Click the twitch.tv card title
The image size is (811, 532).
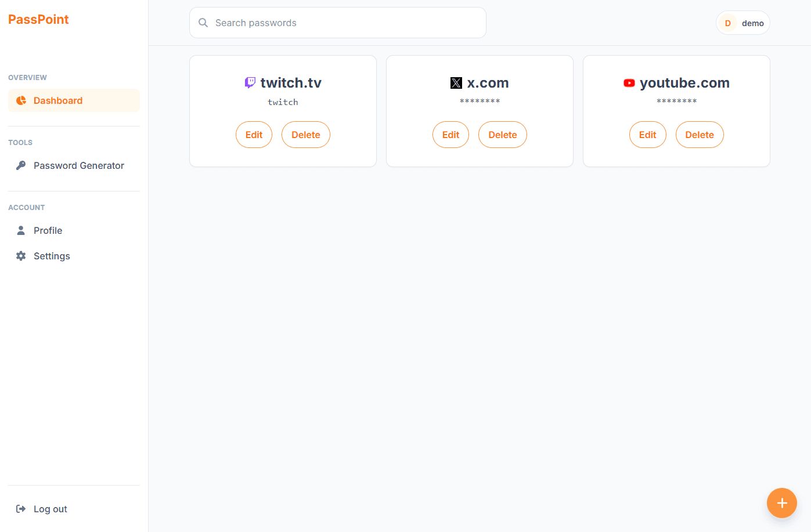point(291,83)
